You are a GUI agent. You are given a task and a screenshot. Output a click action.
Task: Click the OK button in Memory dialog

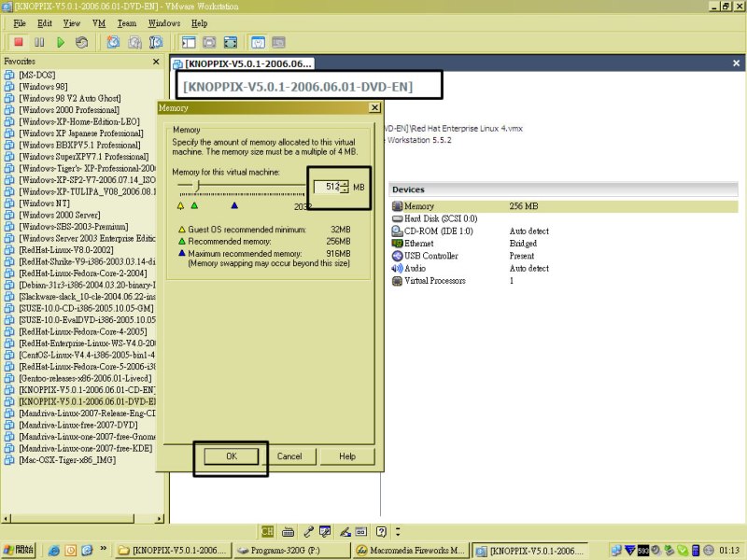coord(231,456)
